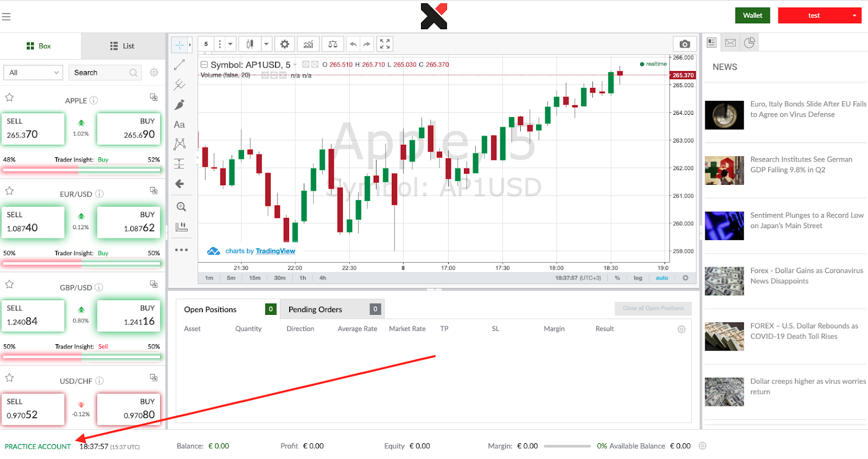Switch to Box view tab
Screen dimensions: 868x459
[x=40, y=46]
